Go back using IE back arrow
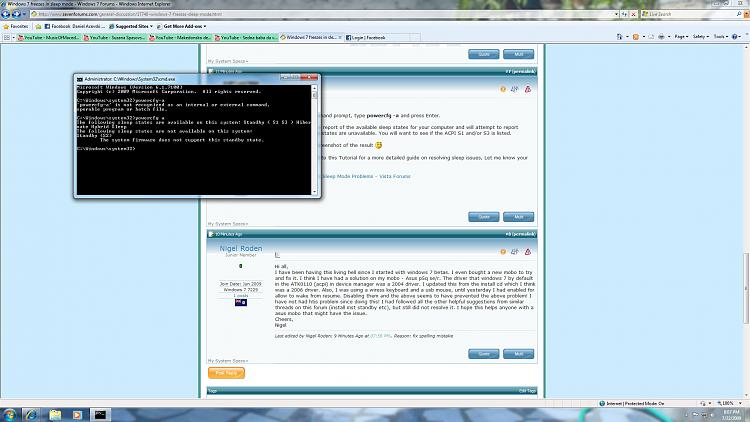Screen dimensions: 750x422 6,14
